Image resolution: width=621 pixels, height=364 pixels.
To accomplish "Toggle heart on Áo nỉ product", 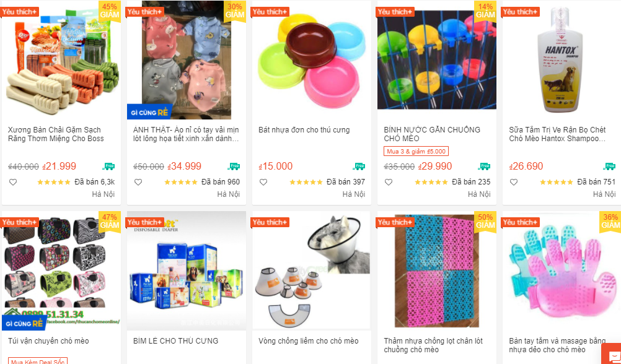I will [x=138, y=182].
